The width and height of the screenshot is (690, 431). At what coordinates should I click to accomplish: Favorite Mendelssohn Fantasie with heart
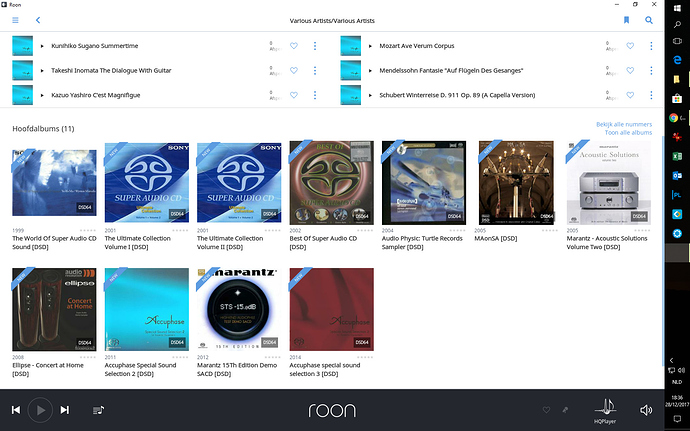[x=630, y=70]
